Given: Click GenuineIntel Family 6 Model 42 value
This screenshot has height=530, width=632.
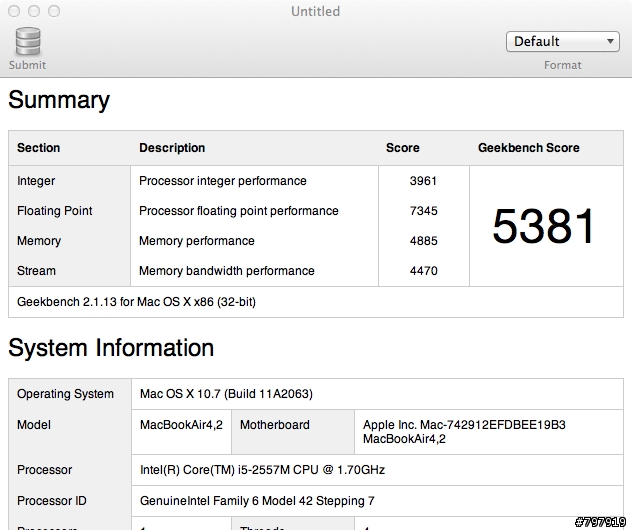Looking at the screenshot, I should pos(257,501).
